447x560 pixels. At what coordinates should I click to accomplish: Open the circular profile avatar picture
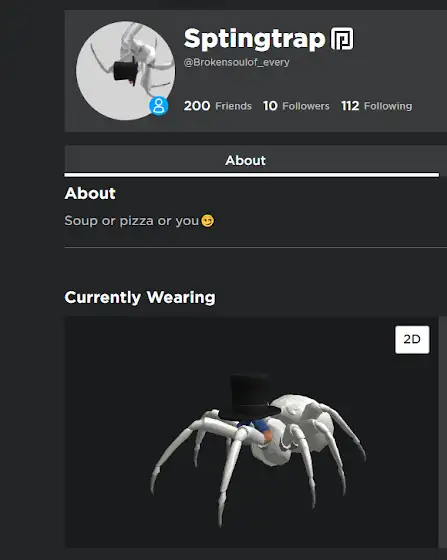click(125, 70)
